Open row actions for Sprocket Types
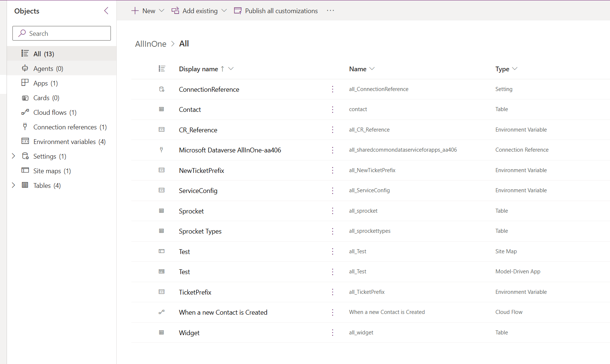The width and height of the screenshot is (610, 364). tap(333, 231)
